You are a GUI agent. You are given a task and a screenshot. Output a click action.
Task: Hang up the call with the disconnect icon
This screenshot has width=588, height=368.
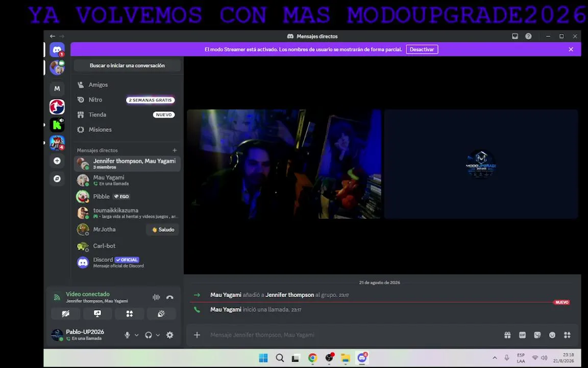point(170,297)
